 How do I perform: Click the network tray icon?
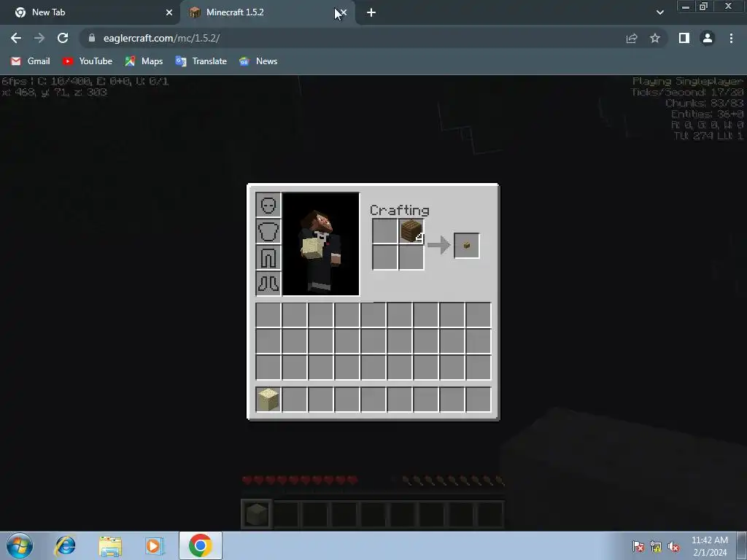click(656, 546)
